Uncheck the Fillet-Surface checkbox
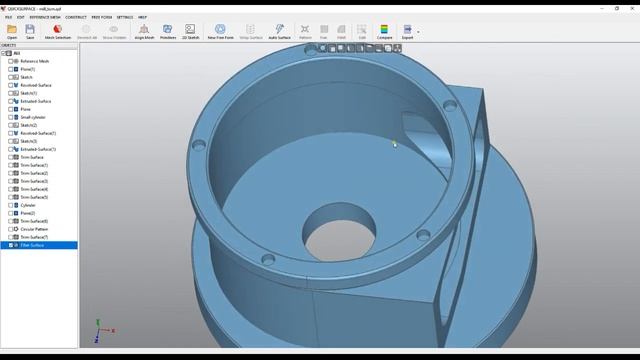The width and height of the screenshot is (640, 360). coord(11,245)
